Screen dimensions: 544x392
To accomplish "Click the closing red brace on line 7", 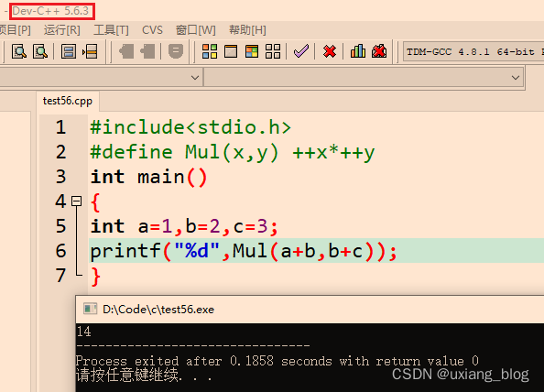I will coord(95,277).
